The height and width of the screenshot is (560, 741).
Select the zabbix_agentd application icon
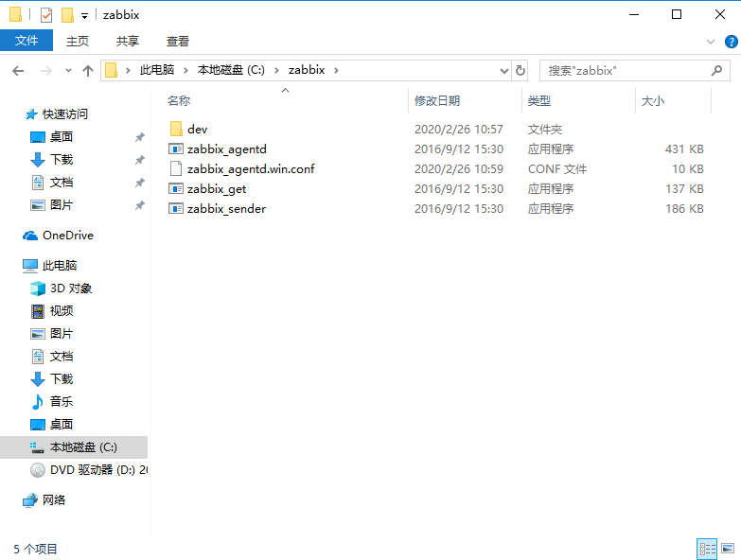[x=176, y=149]
